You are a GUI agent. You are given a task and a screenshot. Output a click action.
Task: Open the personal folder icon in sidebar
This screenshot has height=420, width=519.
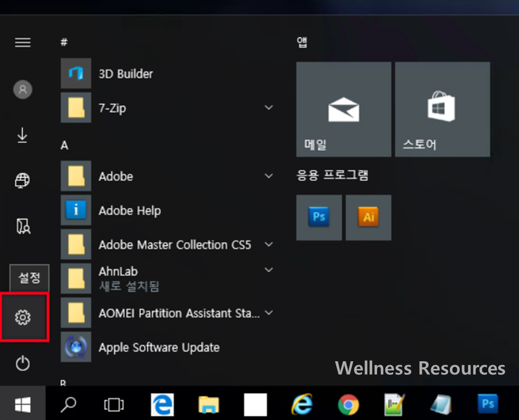(x=23, y=226)
